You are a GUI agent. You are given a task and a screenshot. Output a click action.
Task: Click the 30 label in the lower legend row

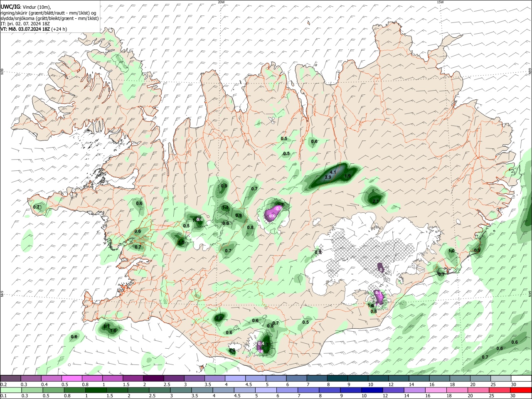[514, 396]
